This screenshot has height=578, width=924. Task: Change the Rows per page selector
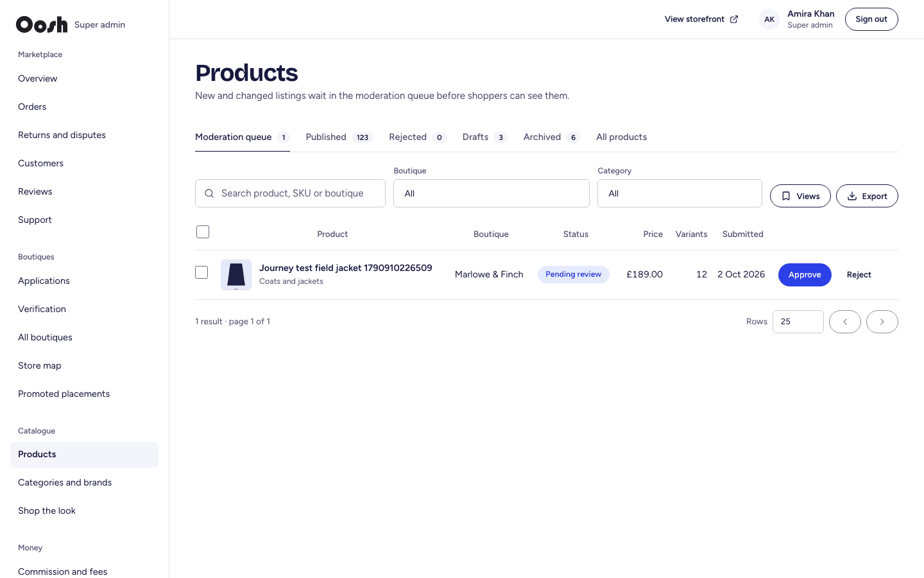(x=798, y=322)
